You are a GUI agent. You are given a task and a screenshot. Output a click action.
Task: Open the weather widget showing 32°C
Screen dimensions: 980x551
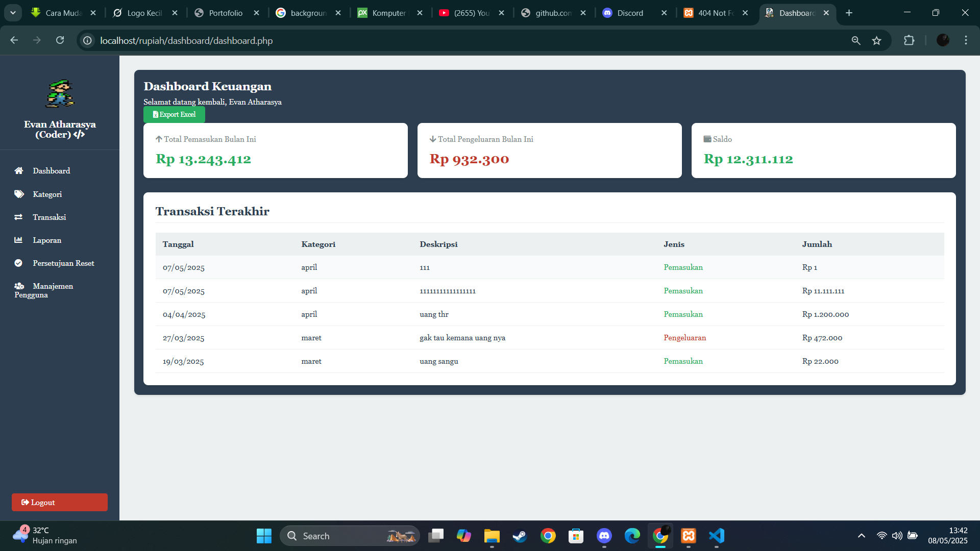(45, 536)
